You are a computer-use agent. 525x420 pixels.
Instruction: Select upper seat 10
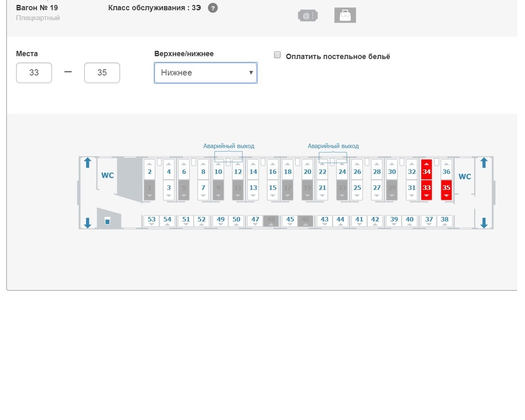pos(218,170)
